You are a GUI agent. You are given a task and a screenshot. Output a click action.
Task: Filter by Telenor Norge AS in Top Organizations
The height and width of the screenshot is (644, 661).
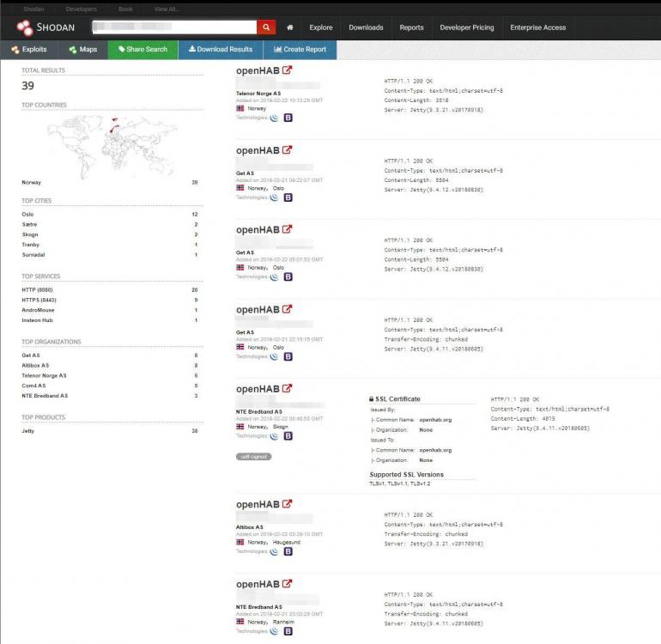click(x=44, y=375)
